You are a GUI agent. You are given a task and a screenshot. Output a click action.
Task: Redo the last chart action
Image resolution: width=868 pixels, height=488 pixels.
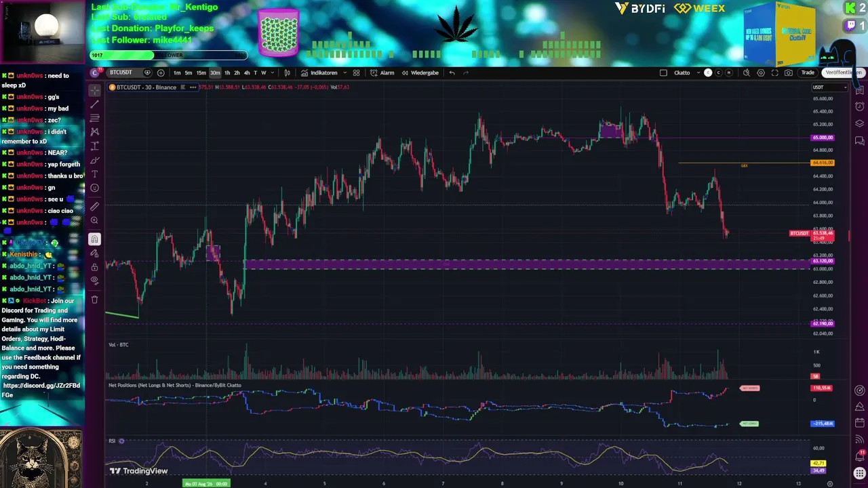click(466, 73)
